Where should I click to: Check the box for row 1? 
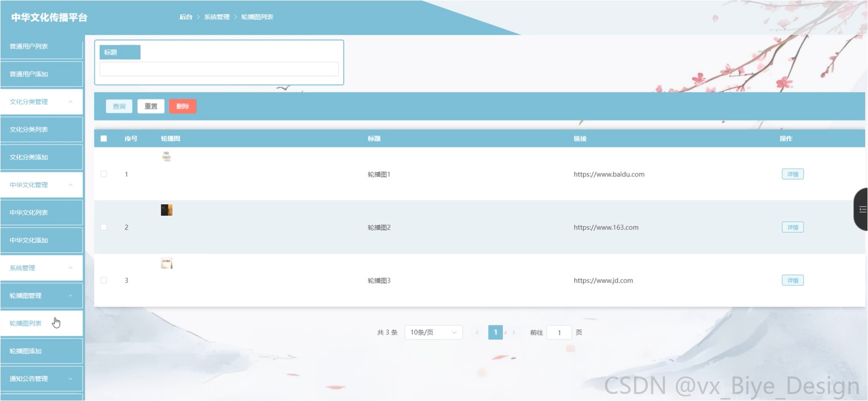104,174
